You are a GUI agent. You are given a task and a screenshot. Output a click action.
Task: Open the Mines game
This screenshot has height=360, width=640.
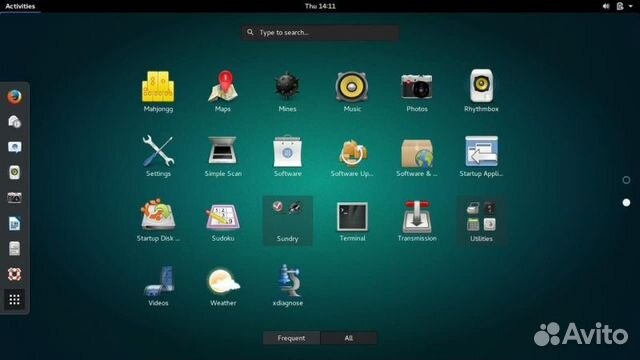[287, 91]
